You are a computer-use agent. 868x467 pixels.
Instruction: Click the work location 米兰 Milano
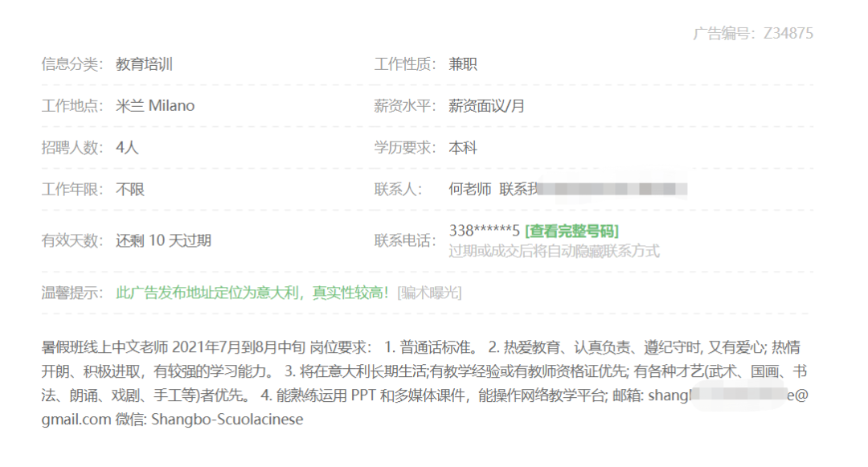click(x=155, y=105)
